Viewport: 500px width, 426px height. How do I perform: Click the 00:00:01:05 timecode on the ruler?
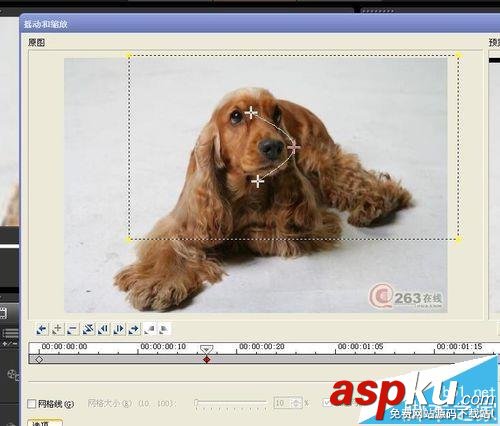tap(361, 347)
